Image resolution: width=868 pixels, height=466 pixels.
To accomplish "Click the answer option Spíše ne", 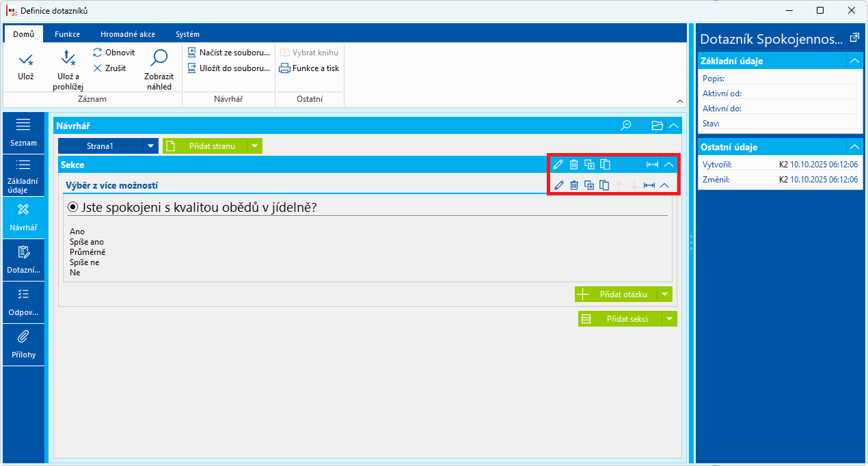I will [x=85, y=262].
